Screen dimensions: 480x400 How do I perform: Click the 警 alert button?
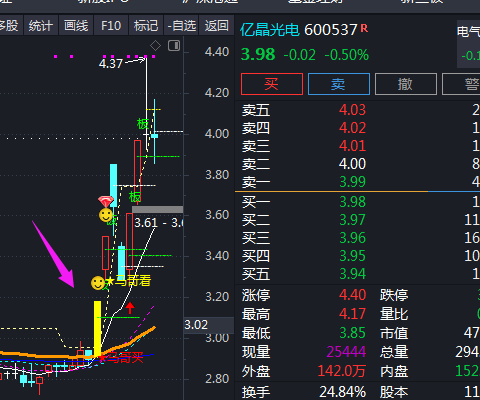(461, 84)
